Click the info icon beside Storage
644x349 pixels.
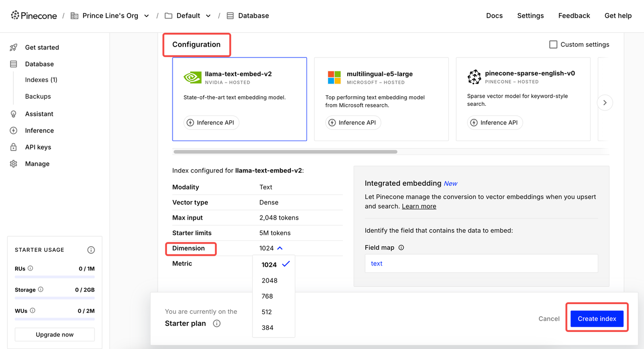pyautogui.click(x=41, y=290)
